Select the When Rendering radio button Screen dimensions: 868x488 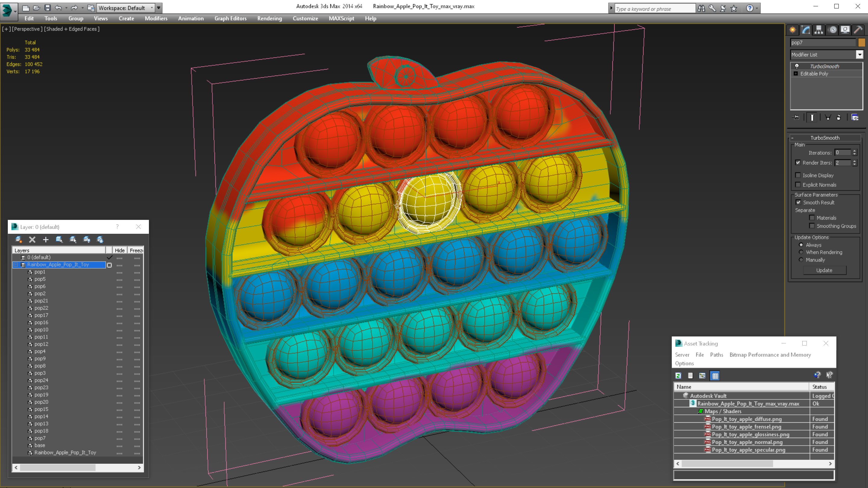click(801, 252)
